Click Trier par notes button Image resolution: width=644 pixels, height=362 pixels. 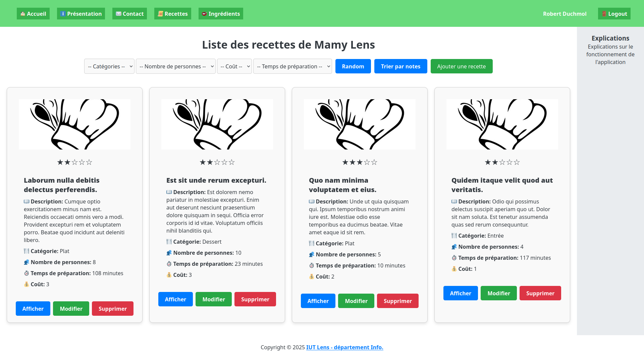coord(400,66)
